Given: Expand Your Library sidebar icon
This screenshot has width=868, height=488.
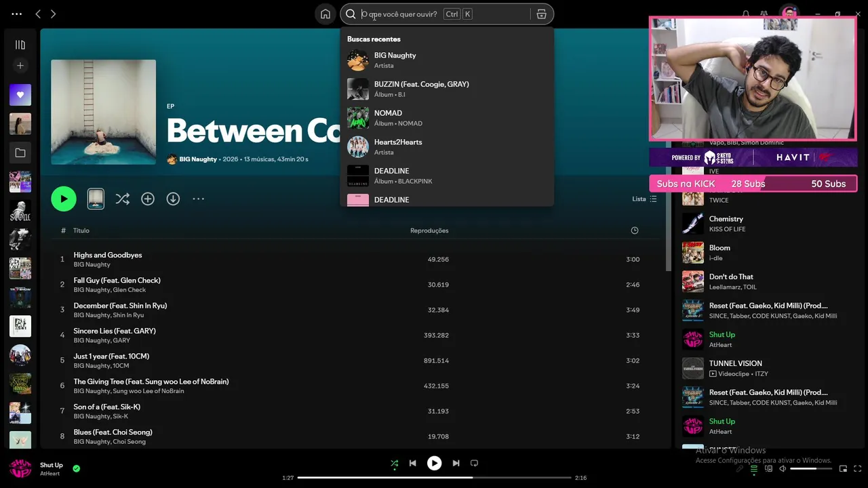Looking at the screenshot, I should (20, 45).
